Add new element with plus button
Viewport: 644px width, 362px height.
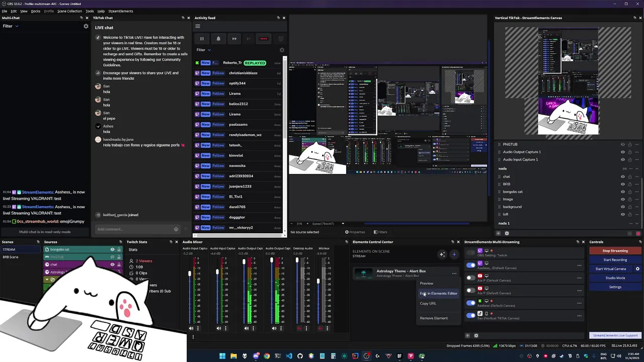[x=454, y=254]
